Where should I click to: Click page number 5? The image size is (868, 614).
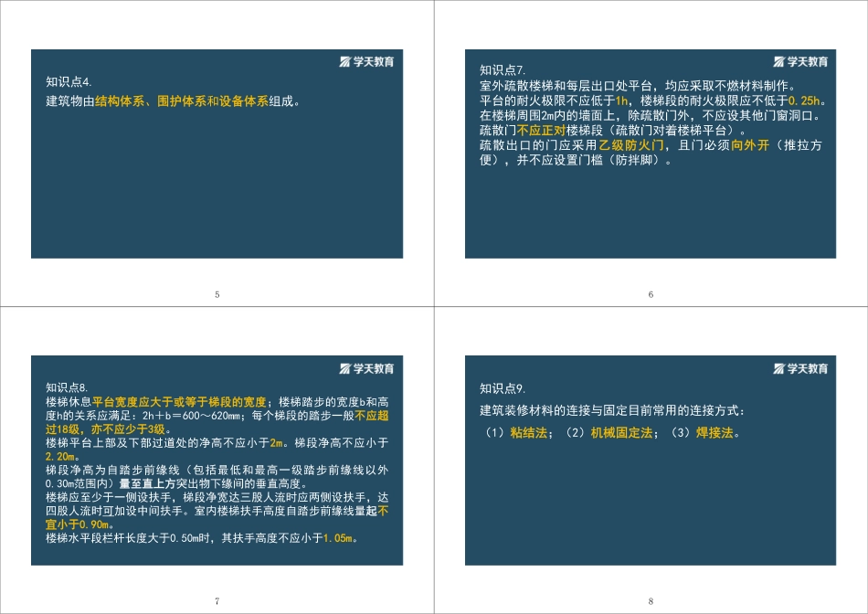(x=217, y=293)
